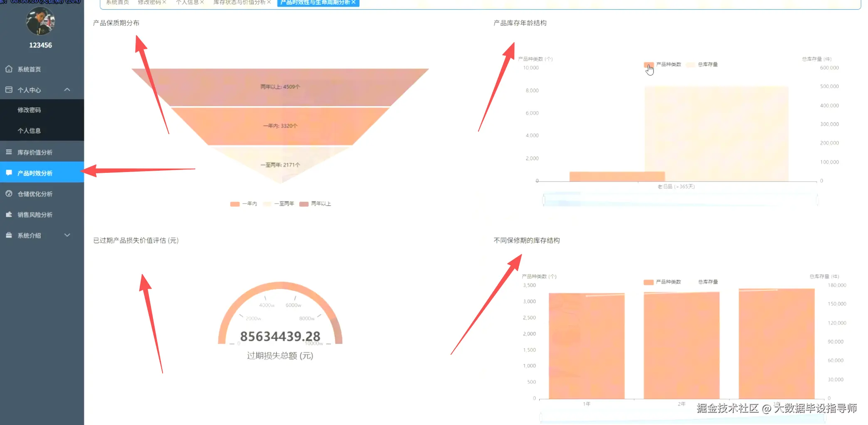Screen dimensions: 868x425
Task: Click the list icon beside 库存价值分析
Action: (9, 152)
